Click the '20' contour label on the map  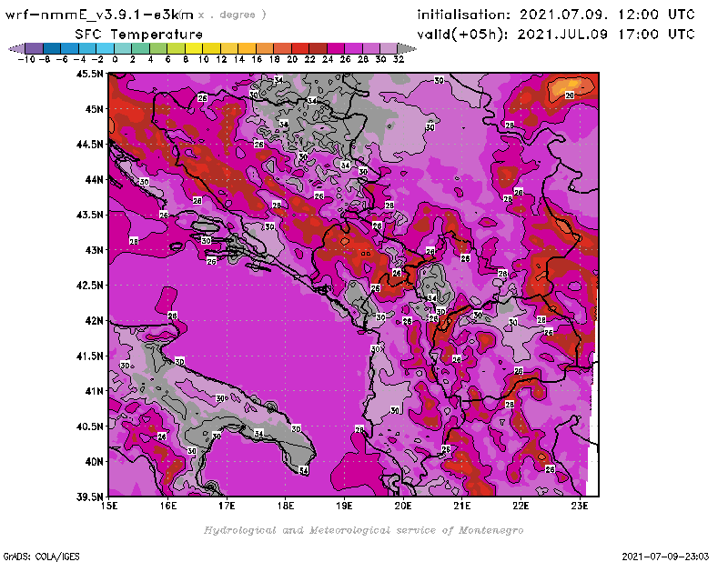coord(570,95)
